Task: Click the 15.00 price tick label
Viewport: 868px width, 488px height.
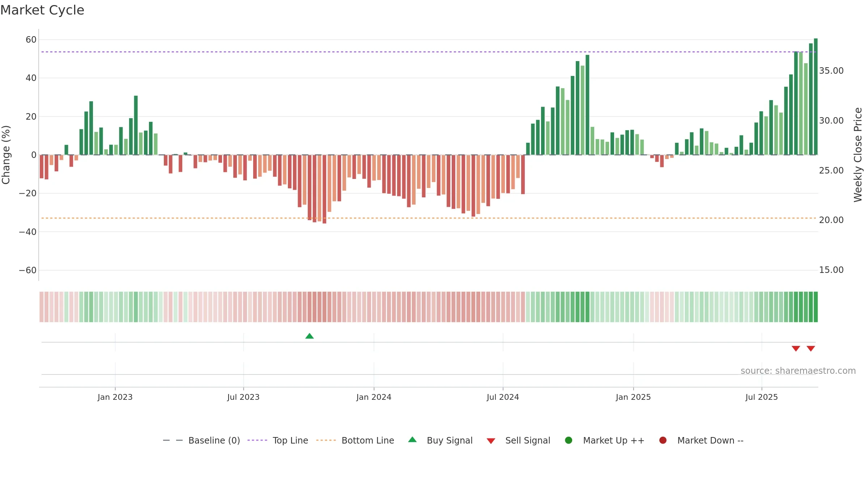Action: [831, 270]
